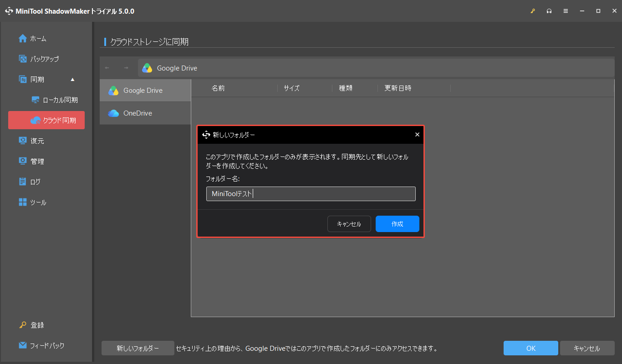
Task: Click the golden key icon next to 登録
Action: coord(23,325)
